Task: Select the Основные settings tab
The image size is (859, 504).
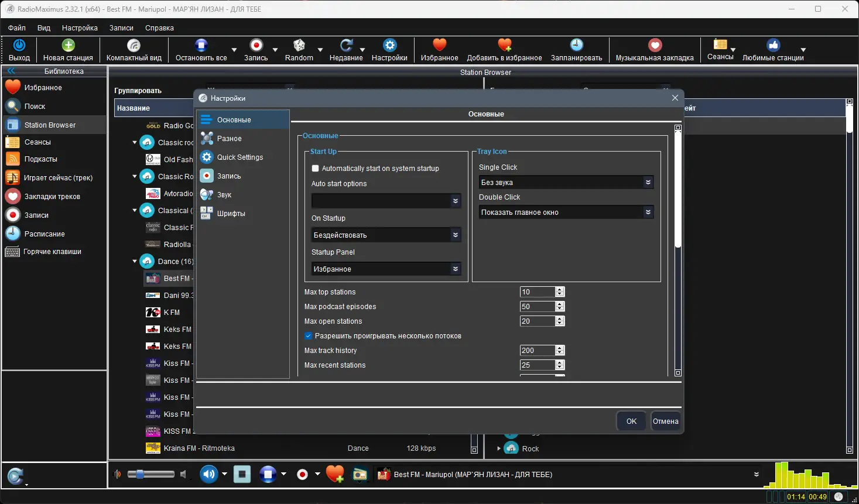Action: coord(243,120)
